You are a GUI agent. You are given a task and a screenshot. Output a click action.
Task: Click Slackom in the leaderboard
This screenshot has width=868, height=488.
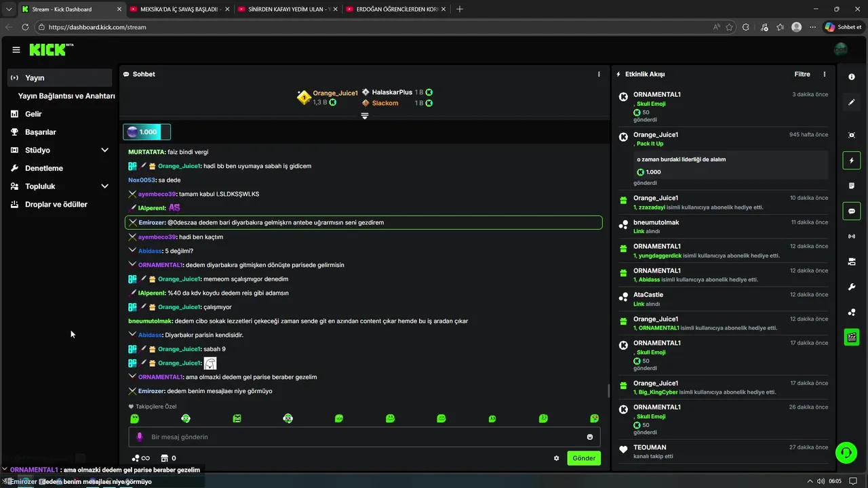pyautogui.click(x=385, y=103)
